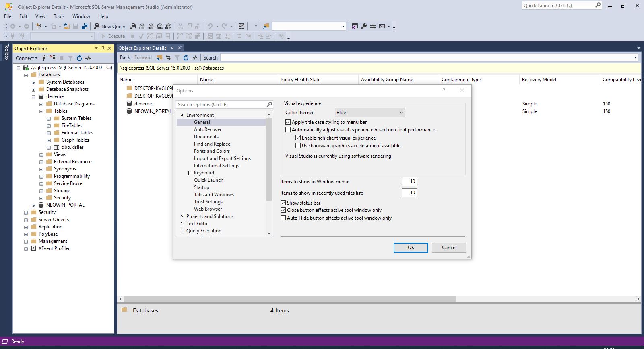The height and width of the screenshot is (349, 644).
Task: Click the Search Options input field
Action: 225,105
